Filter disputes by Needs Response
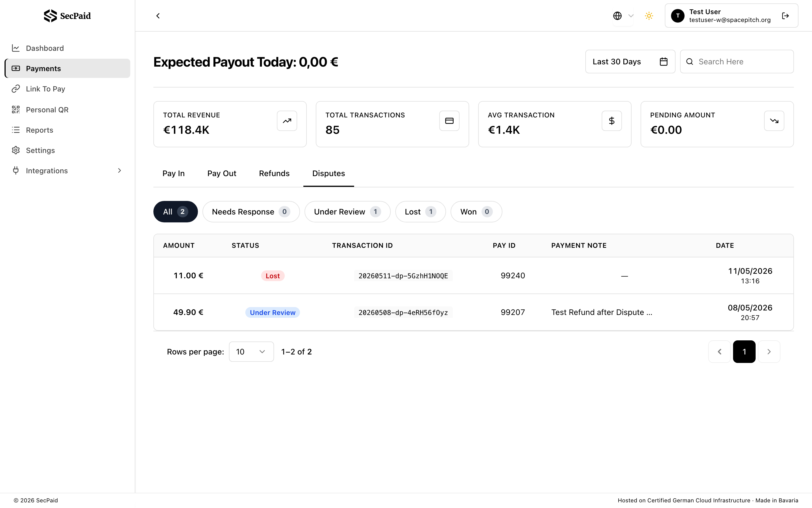The image size is (812, 508). click(x=251, y=212)
